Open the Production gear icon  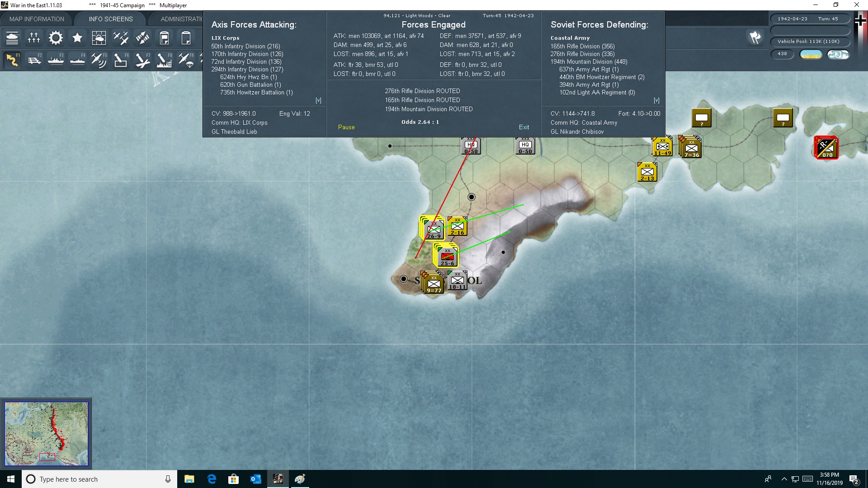[56, 38]
